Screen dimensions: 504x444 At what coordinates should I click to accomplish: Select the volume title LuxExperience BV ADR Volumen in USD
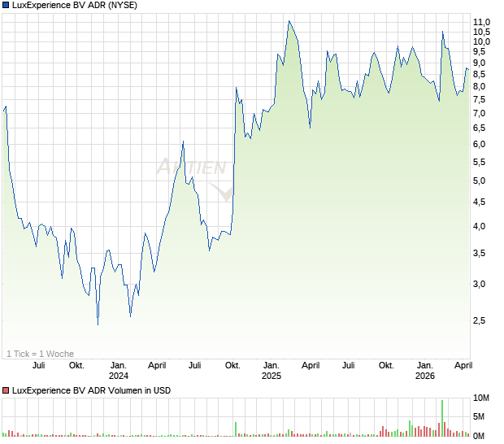click(x=91, y=390)
